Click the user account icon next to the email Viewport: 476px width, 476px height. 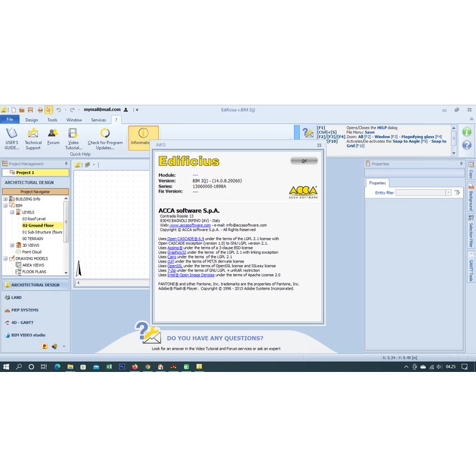[x=126, y=109]
